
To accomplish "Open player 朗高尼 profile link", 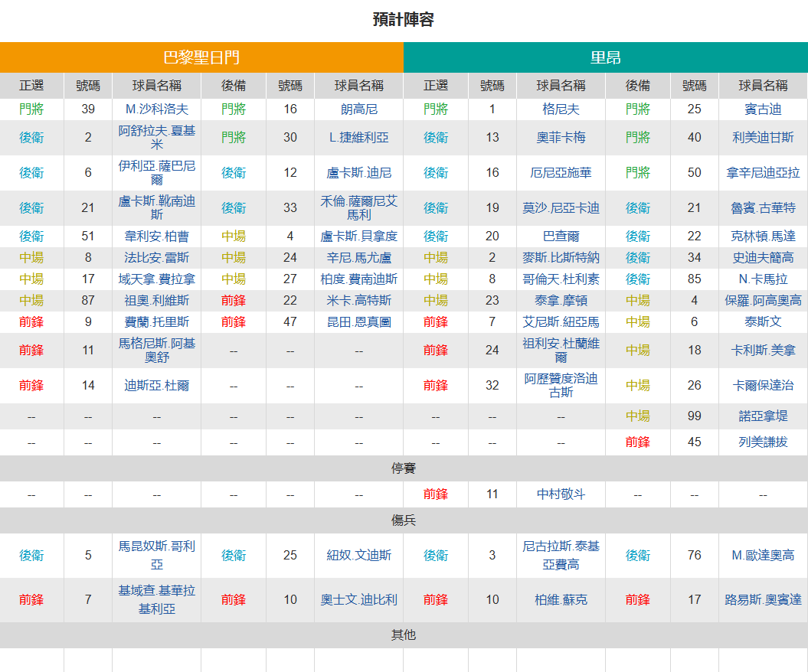I will pos(358,109).
